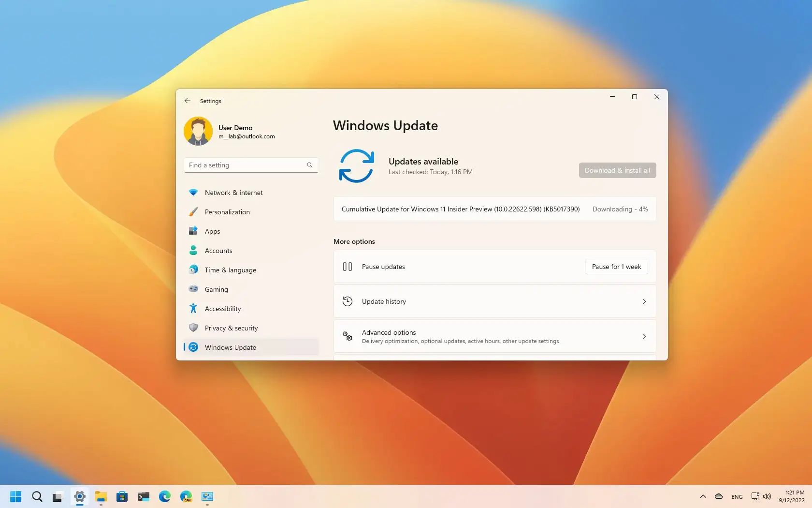
Task: Open Update history
Action: (494, 301)
